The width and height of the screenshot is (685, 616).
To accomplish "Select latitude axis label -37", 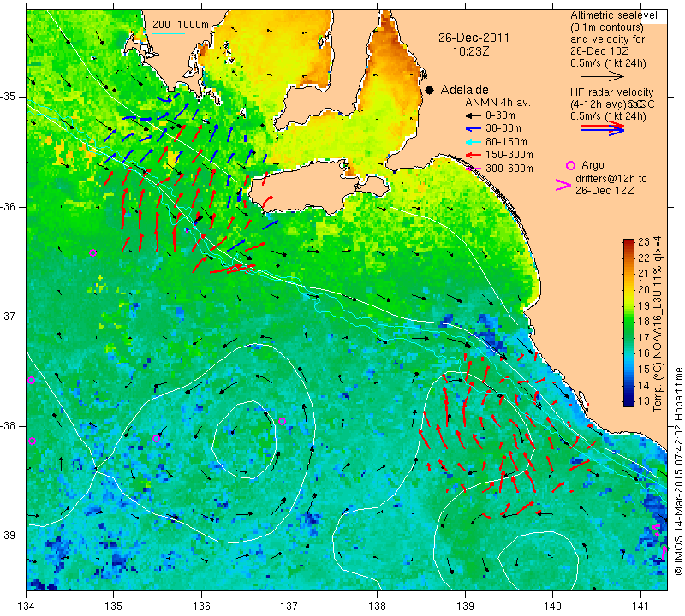I will pyautogui.click(x=8, y=316).
